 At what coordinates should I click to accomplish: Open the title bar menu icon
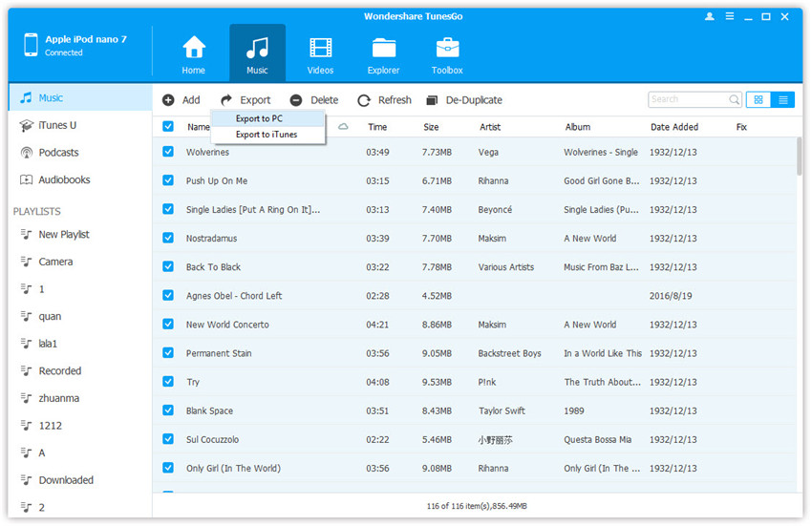[729, 16]
